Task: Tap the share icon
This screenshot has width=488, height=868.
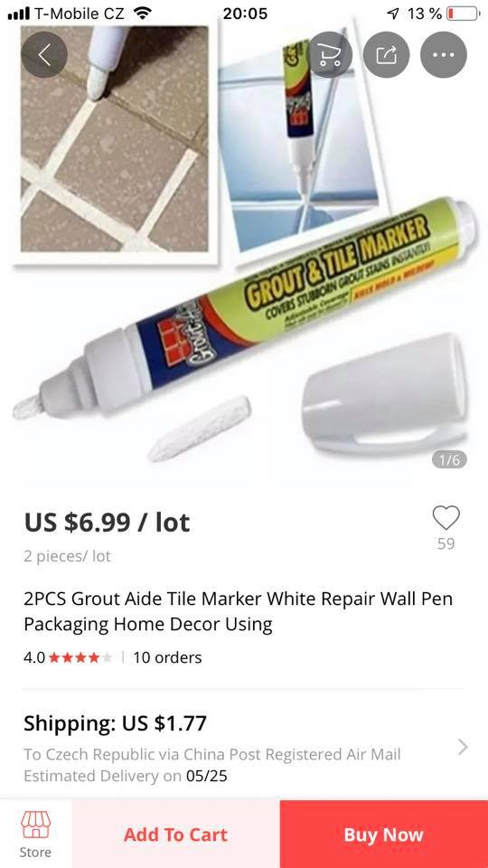Action: (x=387, y=54)
